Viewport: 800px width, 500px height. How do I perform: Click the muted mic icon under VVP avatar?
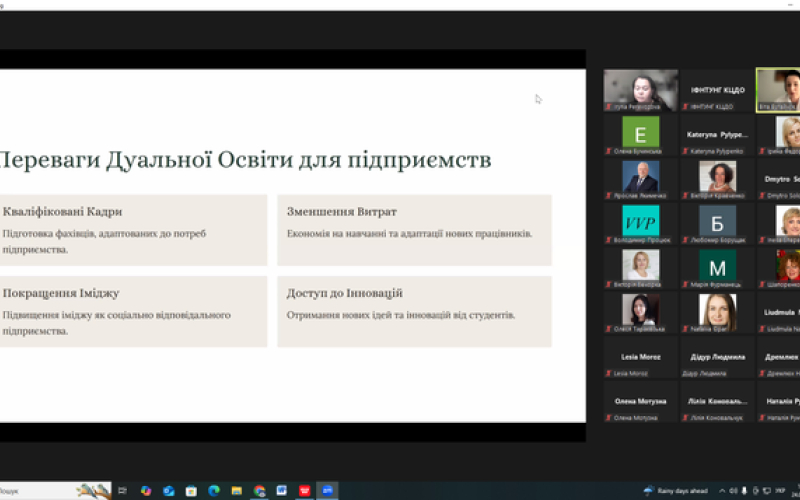pyautogui.click(x=608, y=240)
